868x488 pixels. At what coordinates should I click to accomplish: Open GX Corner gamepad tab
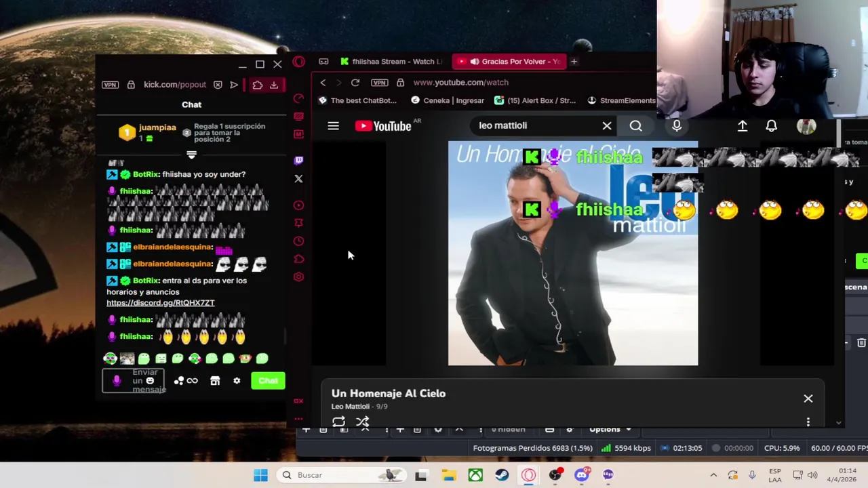coord(323,62)
